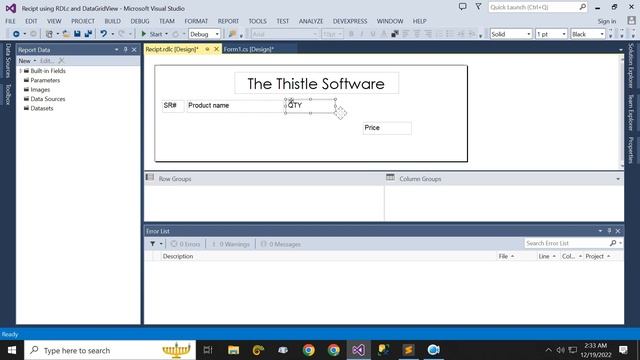Select the SR# text box

click(173, 106)
